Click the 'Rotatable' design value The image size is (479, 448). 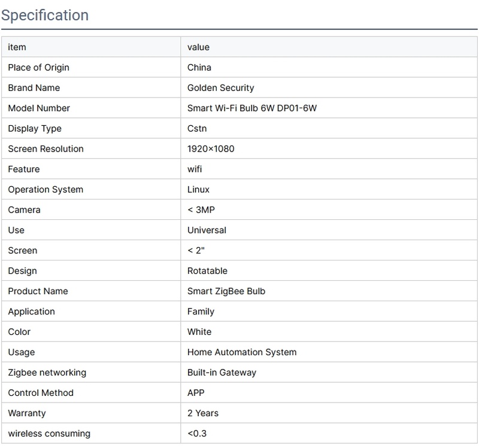point(207,271)
